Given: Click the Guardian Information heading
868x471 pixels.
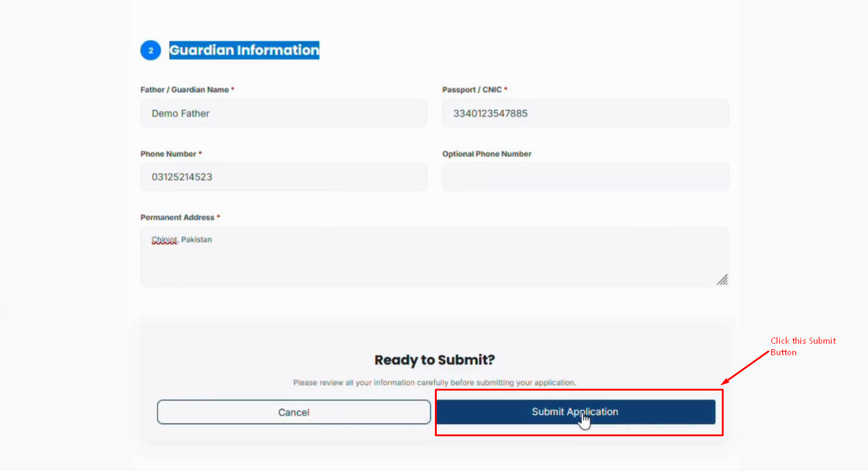Looking at the screenshot, I should click(244, 50).
